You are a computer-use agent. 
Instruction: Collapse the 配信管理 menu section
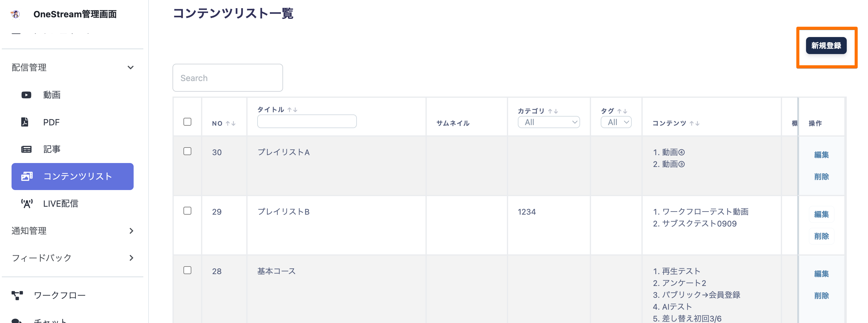[130, 68]
